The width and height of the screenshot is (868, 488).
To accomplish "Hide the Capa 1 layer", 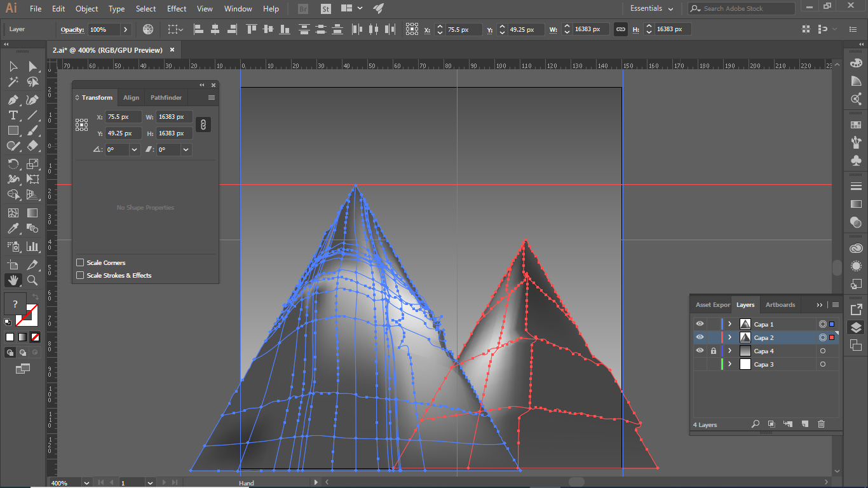I will [700, 324].
